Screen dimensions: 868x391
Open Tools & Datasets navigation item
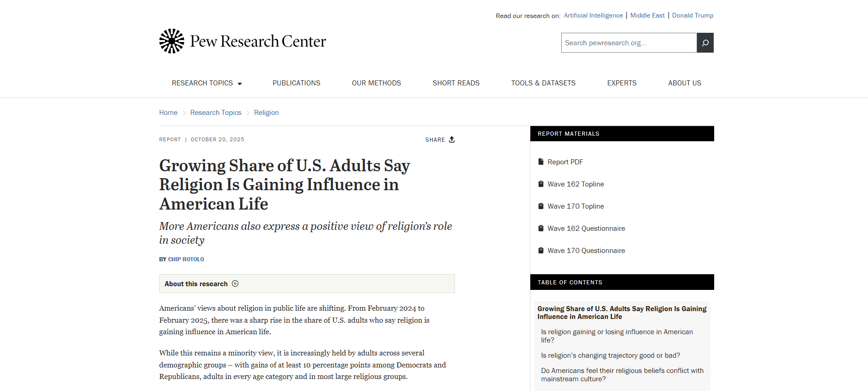(x=543, y=83)
